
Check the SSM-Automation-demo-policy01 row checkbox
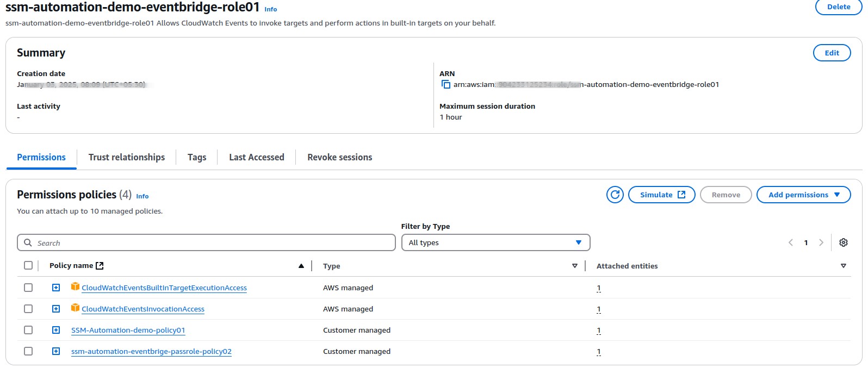coord(28,330)
